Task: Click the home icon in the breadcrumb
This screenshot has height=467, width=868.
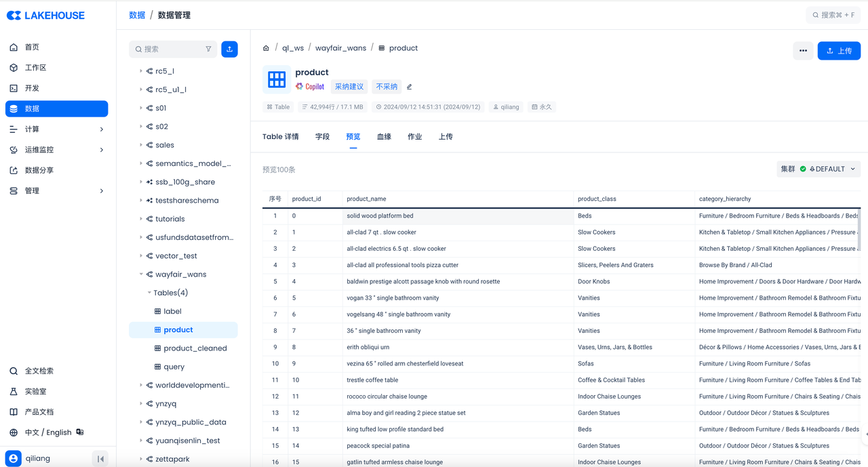Action: [x=266, y=48]
